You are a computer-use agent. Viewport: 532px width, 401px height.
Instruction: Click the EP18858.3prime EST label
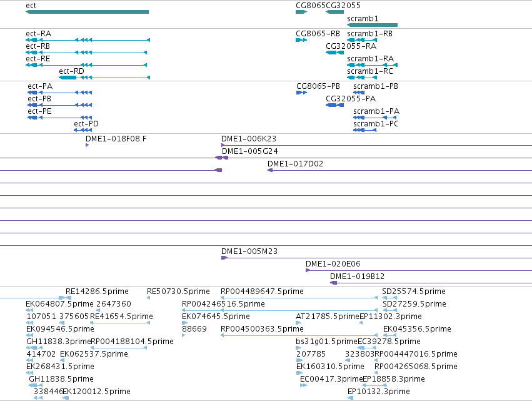394,380
